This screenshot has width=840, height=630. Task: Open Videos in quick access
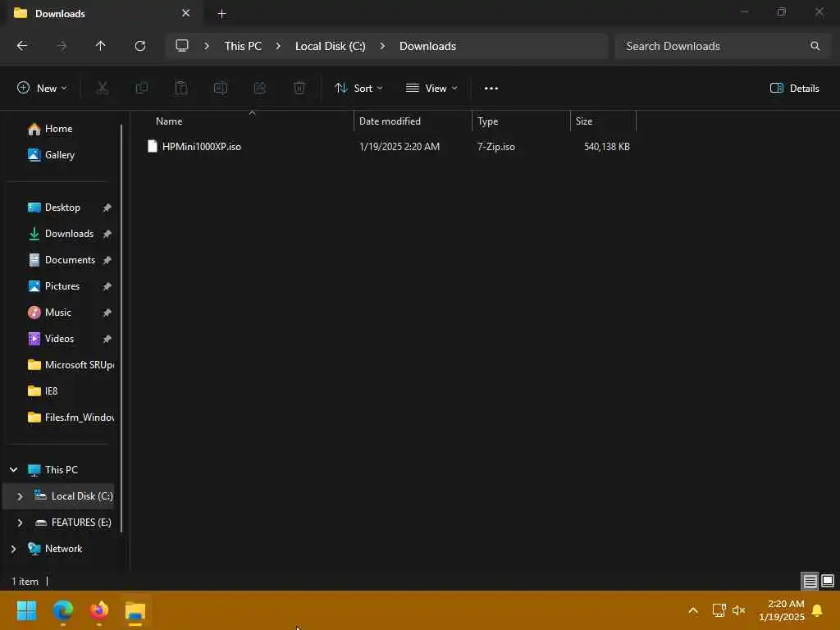(x=50, y=339)
